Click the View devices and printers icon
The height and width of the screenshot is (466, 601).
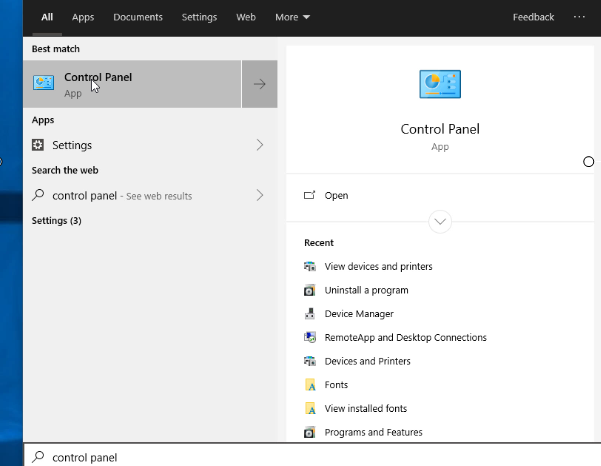click(310, 267)
